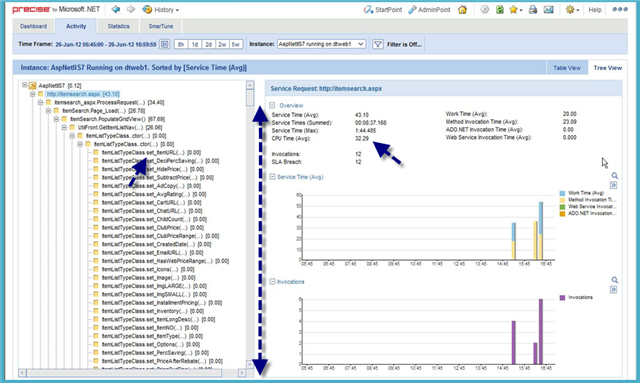Click folder icon of set_CartURL row
This screenshot has height=383, width=640.
96,202
